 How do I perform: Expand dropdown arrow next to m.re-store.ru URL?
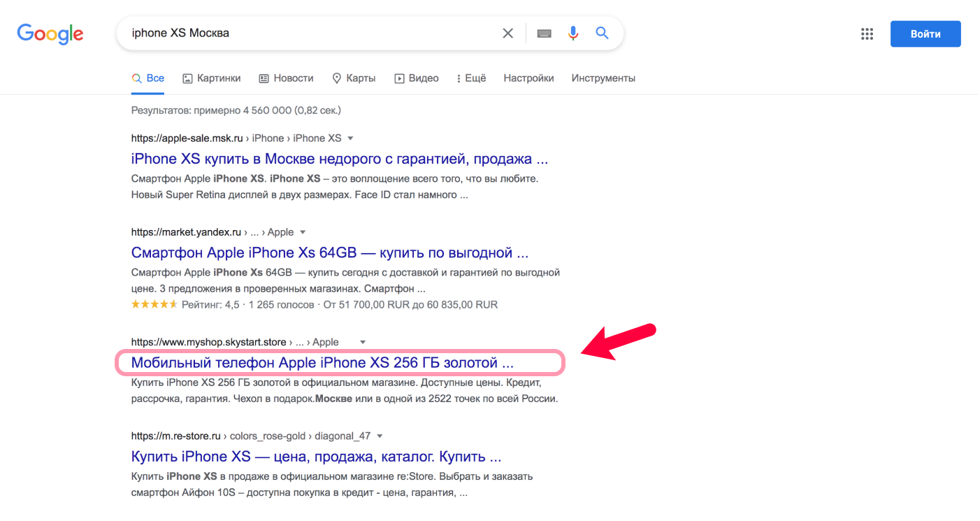click(x=380, y=436)
